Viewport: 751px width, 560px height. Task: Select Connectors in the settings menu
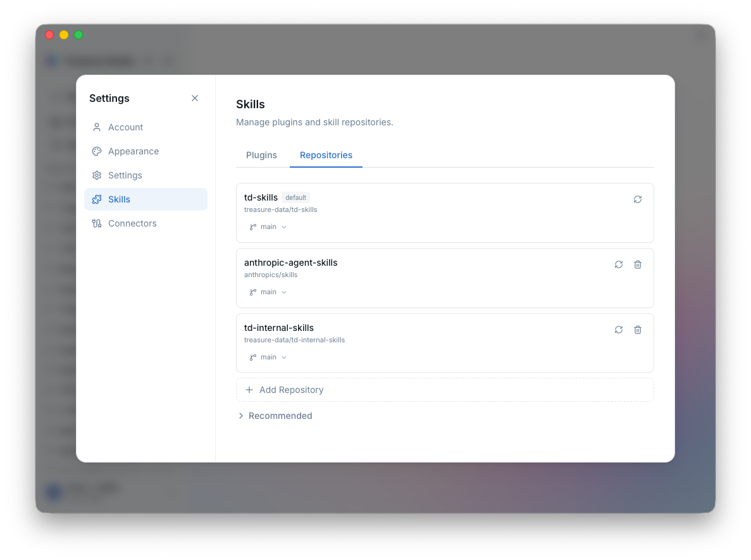tap(132, 223)
